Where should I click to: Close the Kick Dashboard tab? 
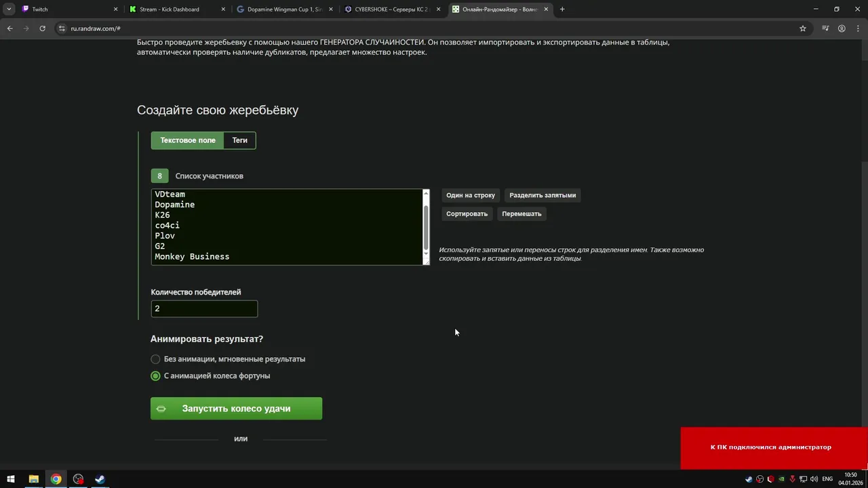click(x=223, y=9)
